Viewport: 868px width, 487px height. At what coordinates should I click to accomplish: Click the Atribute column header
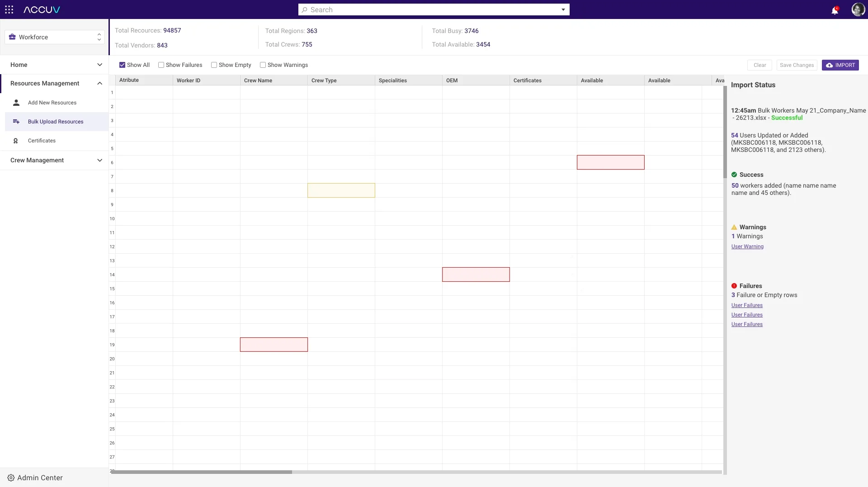(x=144, y=80)
